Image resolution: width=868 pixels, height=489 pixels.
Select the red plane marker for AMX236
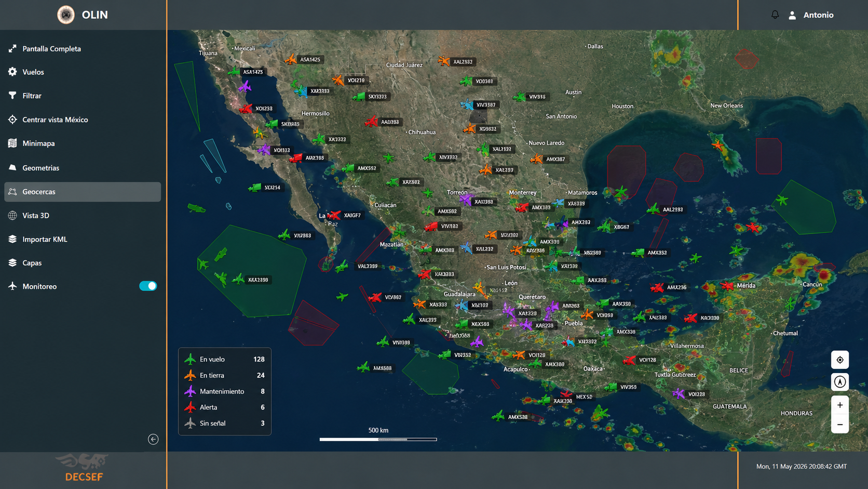pos(657,287)
